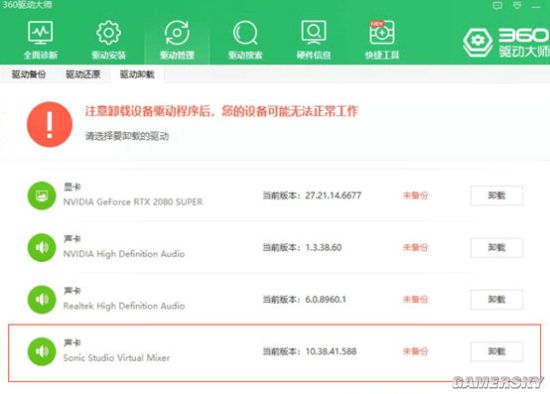Click version text 10.38.41.588
This screenshot has width=550, height=394.
coord(331,351)
